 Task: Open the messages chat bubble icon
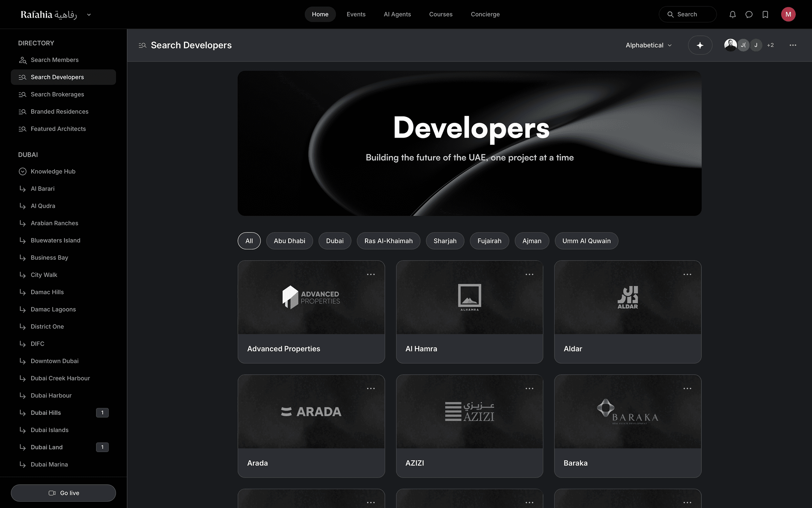[x=749, y=14]
